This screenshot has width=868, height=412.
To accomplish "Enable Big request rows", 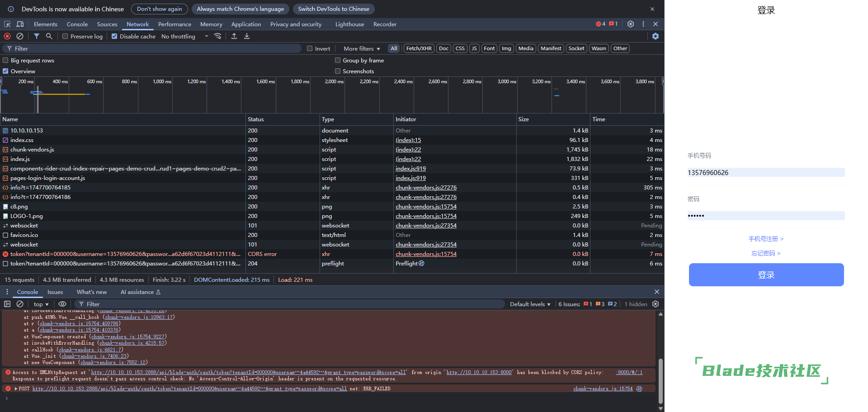I will point(5,60).
